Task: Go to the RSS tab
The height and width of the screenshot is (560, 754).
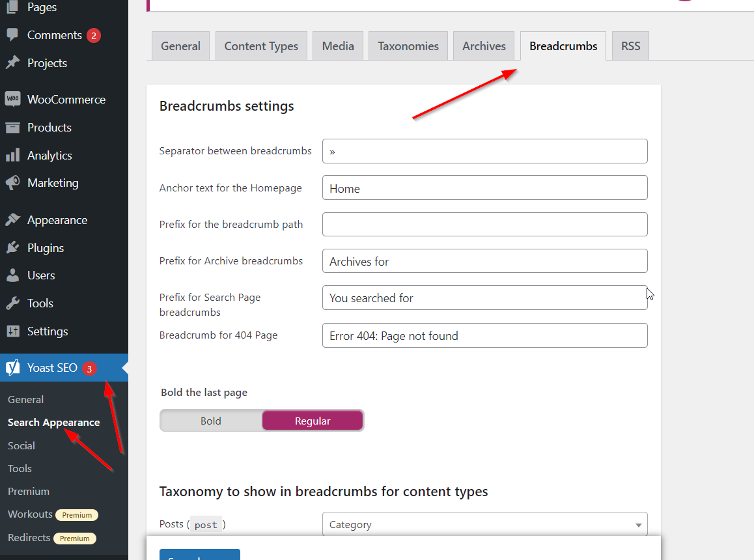Action: point(630,46)
